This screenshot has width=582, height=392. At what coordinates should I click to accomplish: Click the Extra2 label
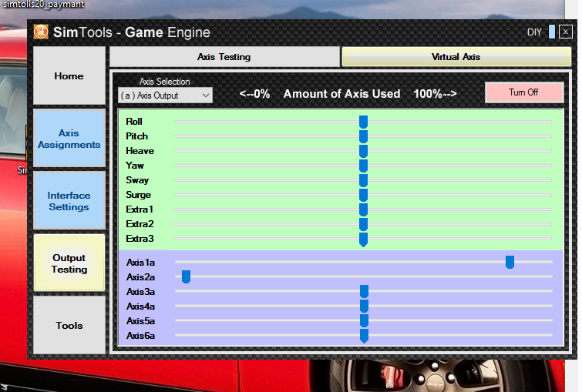coord(140,224)
